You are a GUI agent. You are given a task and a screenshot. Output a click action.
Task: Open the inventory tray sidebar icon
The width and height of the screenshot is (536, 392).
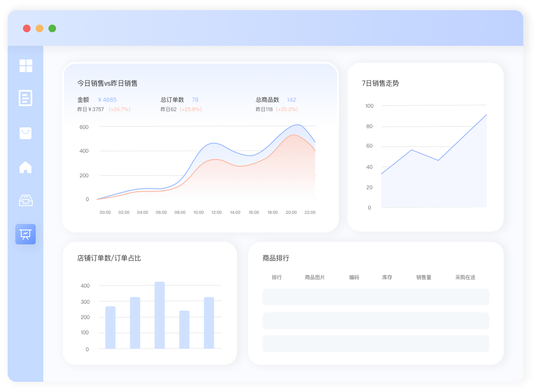pyautogui.click(x=26, y=200)
